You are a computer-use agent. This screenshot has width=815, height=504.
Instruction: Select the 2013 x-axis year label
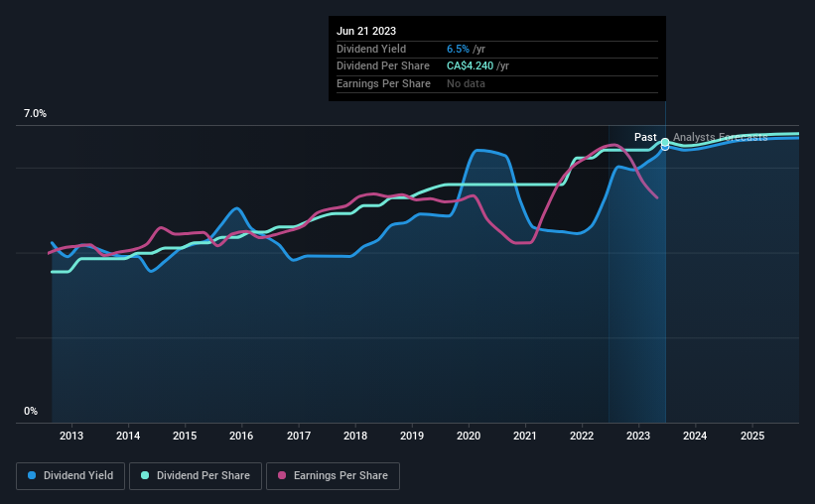pos(71,436)
